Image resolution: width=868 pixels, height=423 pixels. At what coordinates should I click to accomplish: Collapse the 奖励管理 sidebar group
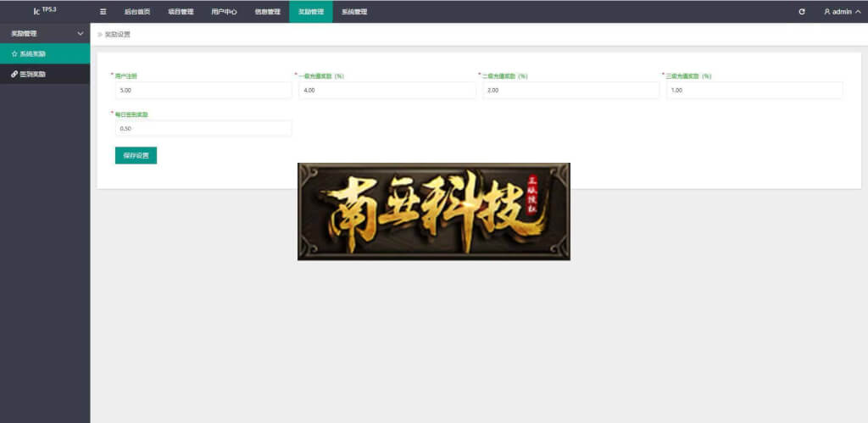pyautogui.click(x=45, y=33)
